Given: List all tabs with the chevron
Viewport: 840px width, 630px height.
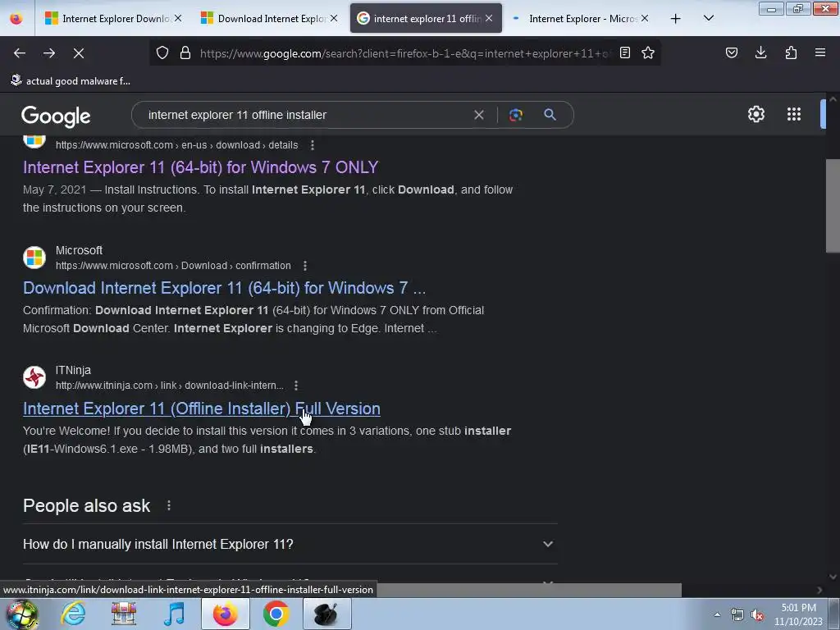Looking at the screenshot, I should (x=708, y=18).
